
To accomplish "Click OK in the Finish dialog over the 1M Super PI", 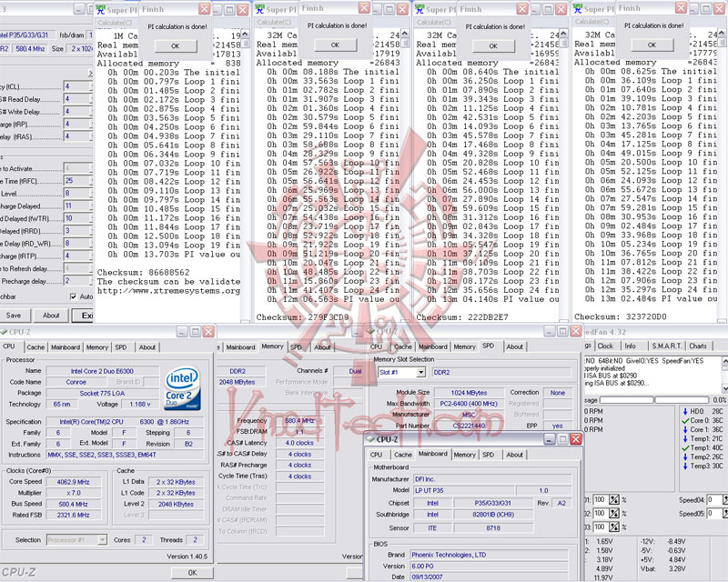I will (x=175, y=46).
